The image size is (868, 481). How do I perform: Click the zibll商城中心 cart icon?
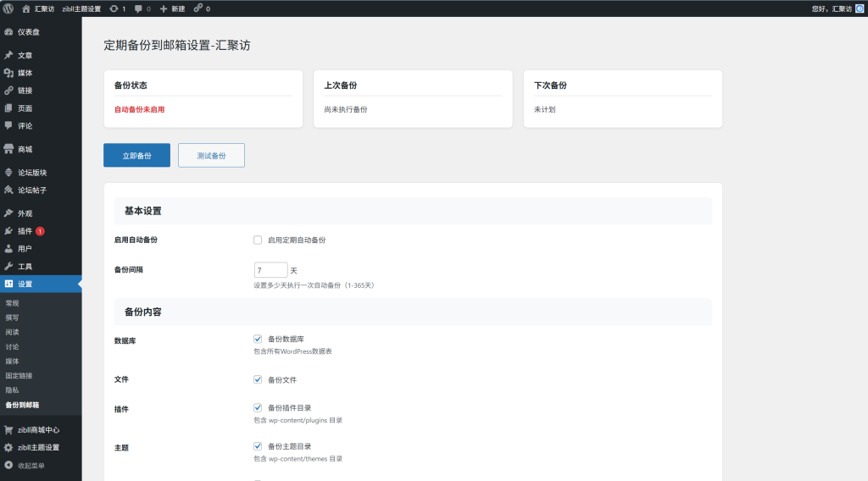coord(8,430)
